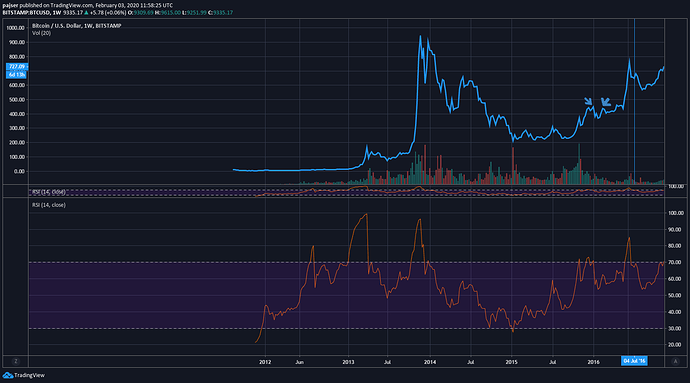Toggle the A auto-scale button
The width and height of the screenshot is (690, 383).
[675, 361]
